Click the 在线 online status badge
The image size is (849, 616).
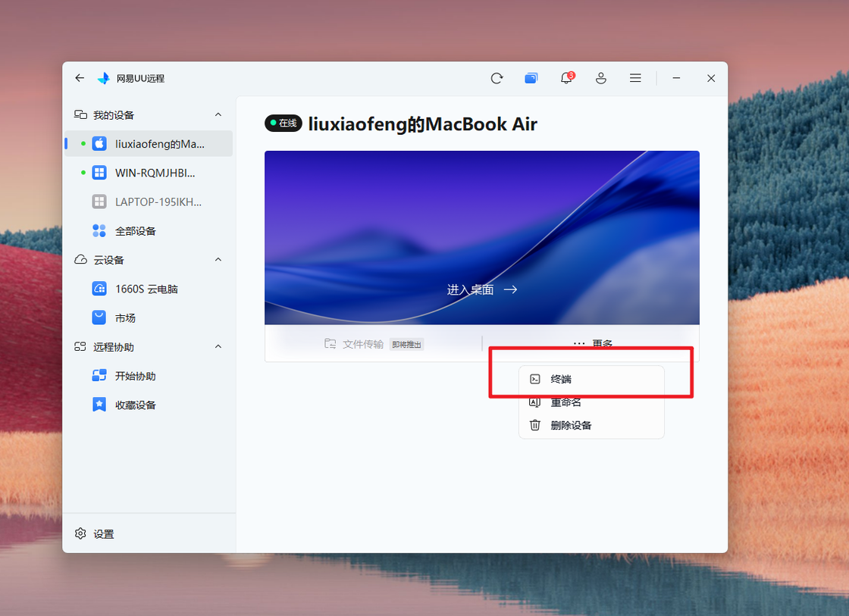[x=284, y=124]
